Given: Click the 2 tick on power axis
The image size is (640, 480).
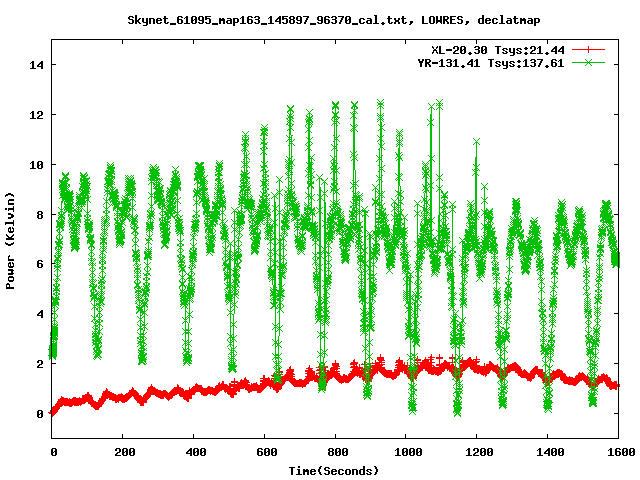Looking at the screenshot, I should click(x=40, y=364).
